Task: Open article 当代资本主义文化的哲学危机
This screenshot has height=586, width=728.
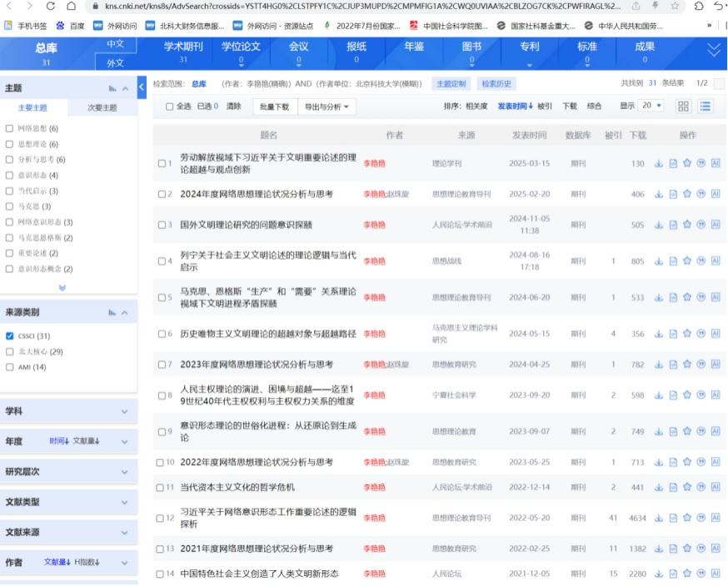Action: [237, 487]
